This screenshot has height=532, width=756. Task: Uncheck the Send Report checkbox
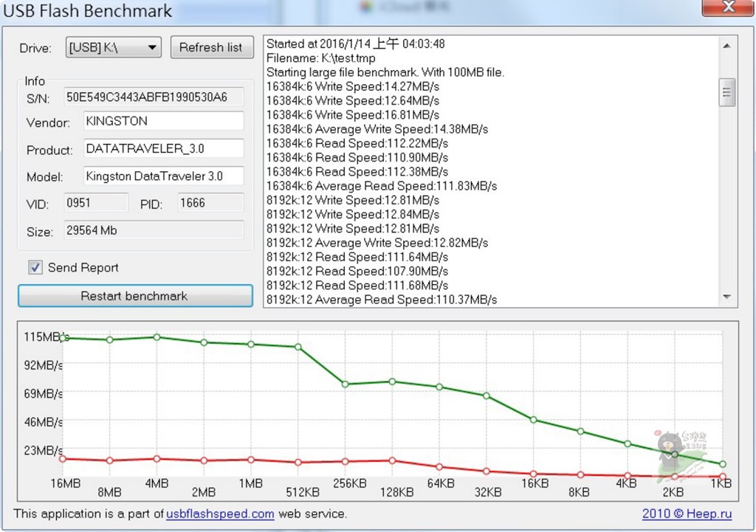[35, 267]
